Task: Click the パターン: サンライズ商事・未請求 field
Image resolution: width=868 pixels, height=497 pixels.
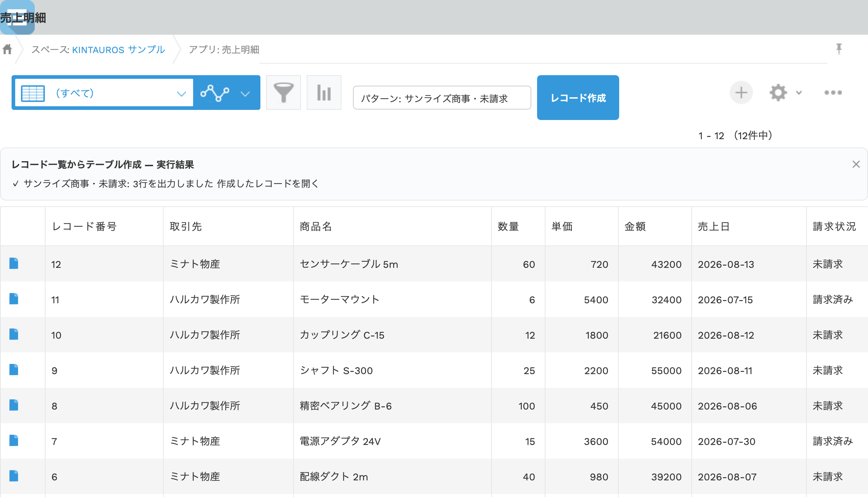Action: pos(442,98)
